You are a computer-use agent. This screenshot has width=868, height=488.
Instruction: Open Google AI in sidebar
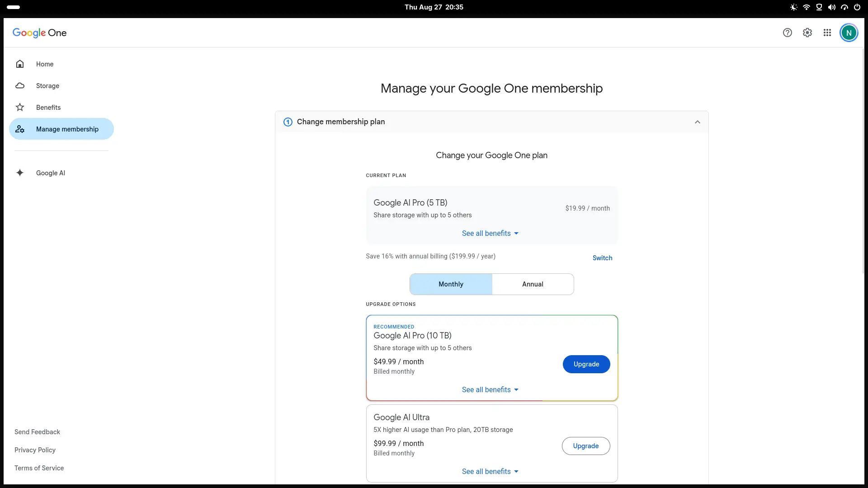(61, 173)
